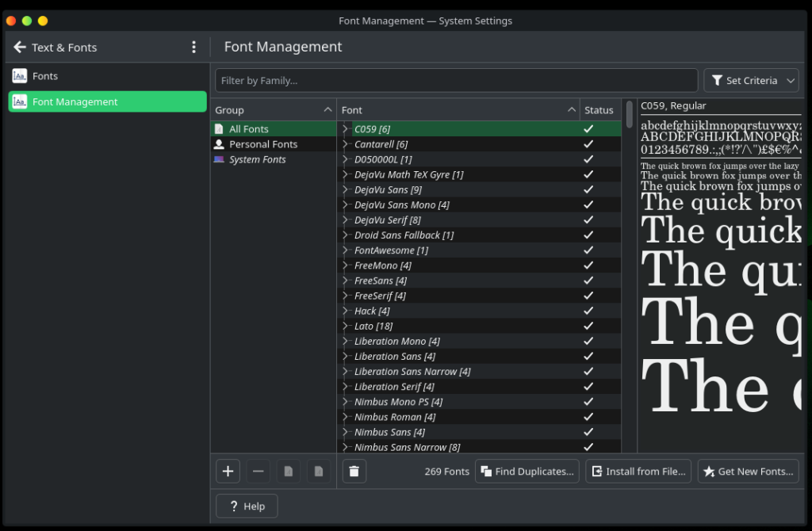Open the Set Criteria dropdown
The height and width of the screenshot is (531, 812).
point(751,80)
